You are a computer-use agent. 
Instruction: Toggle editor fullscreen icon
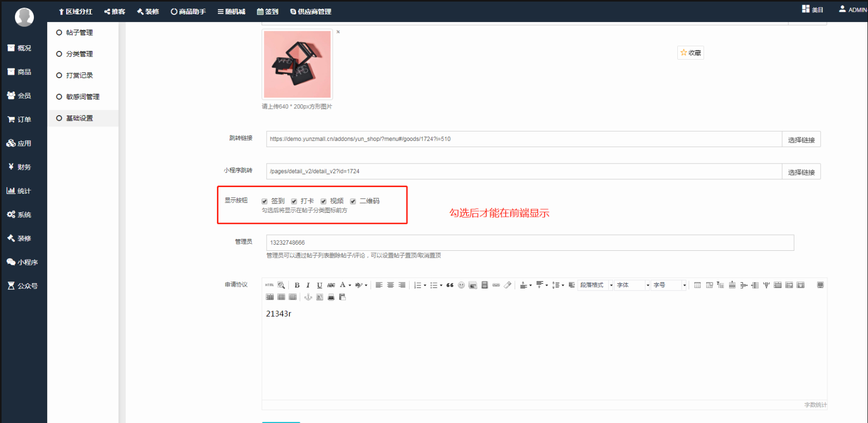(820, 285)
